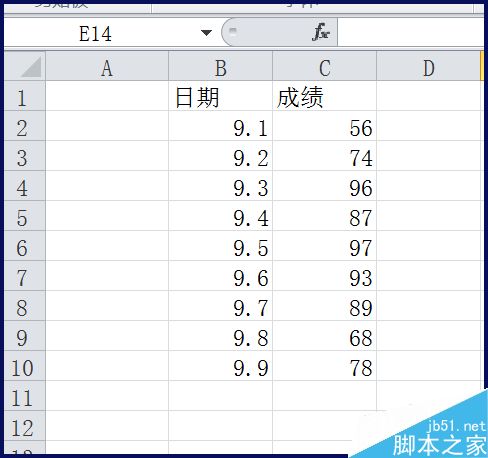Click the score cell showing 78
Image resolution: width=488 pixels, height=458 pixels.
coord(325,366)
